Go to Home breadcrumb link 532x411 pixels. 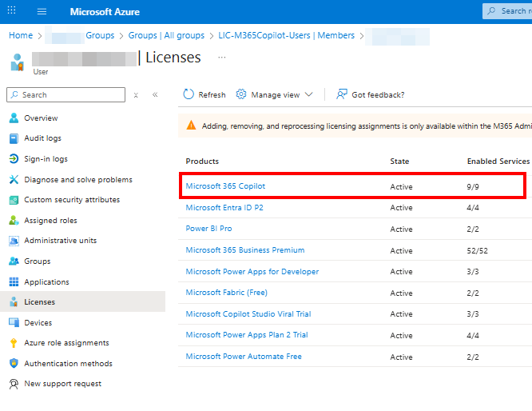coord(21,35)
